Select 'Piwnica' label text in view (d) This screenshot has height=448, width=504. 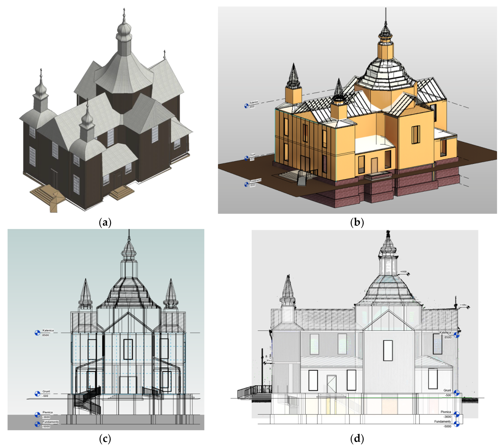click(x=446, y=412)
